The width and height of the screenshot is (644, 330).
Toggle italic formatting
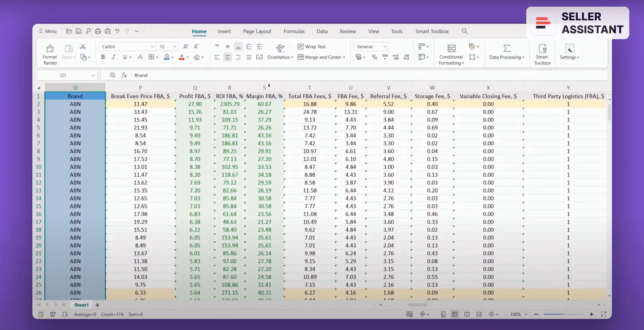[114, 57]
